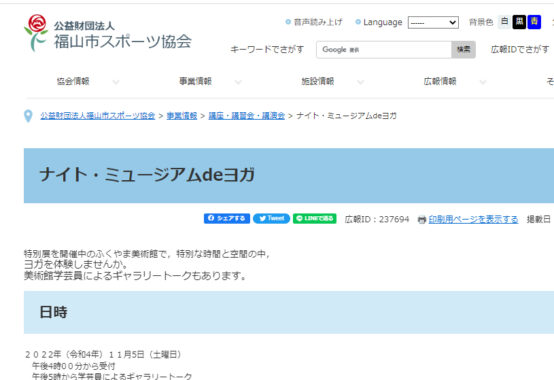Open the 広報情報 menu
This screenshot has height=380, width=554.
pos(440,81)
